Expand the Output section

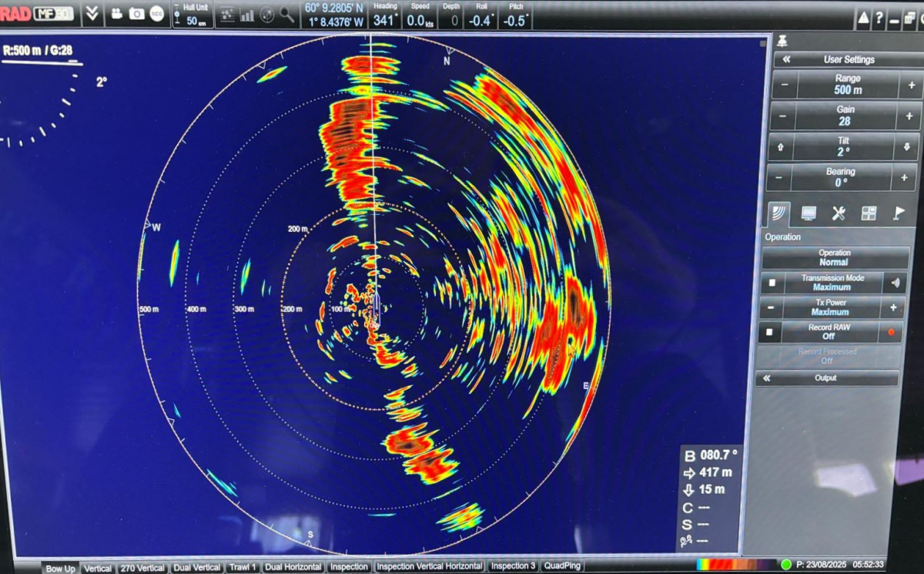pyautogui.click(x=828, y=378)
